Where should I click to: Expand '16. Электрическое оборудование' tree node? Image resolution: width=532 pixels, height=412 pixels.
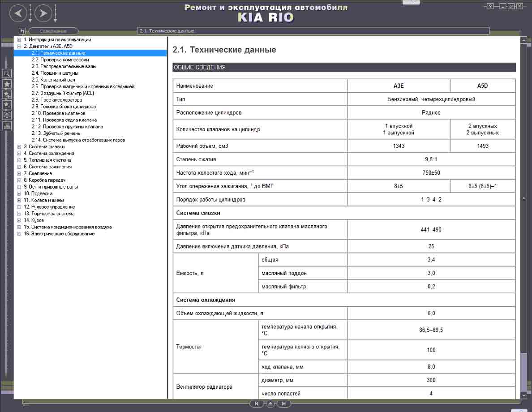point(19,234)
